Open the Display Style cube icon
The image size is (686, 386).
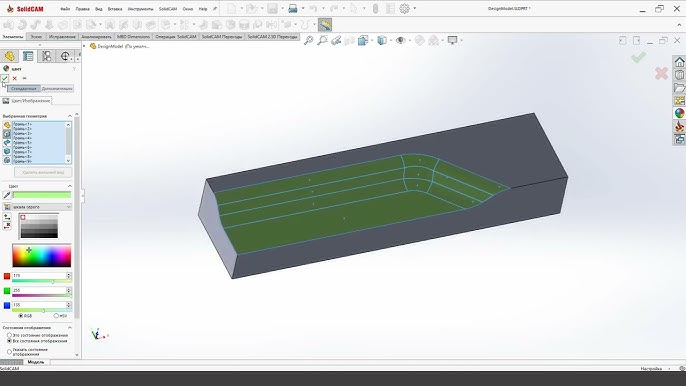(x=382, y=41)
